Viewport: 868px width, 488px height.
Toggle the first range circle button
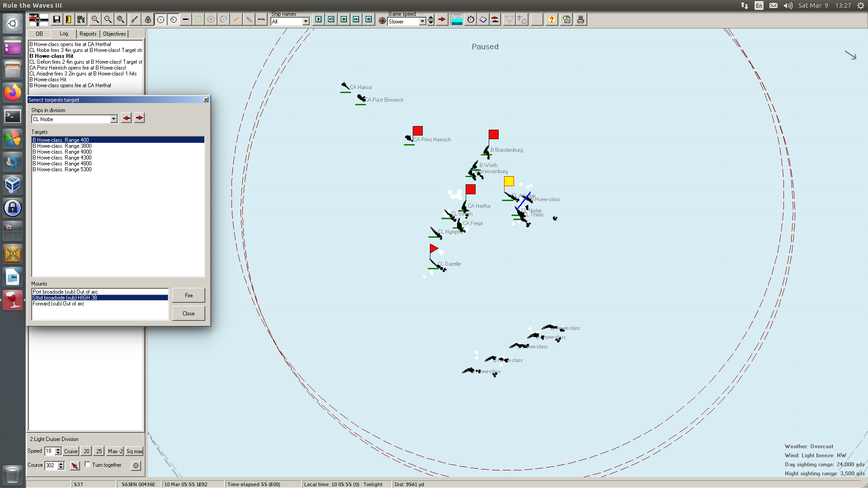pos(160,19)
